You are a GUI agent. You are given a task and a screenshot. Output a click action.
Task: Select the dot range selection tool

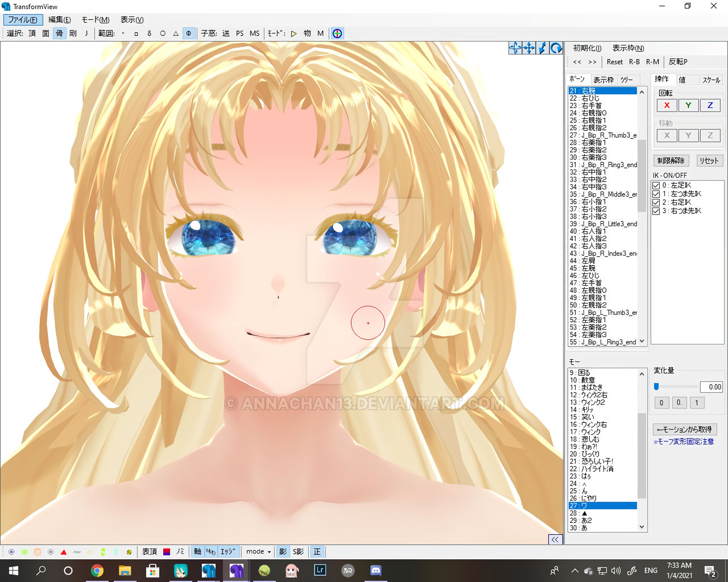click(x=123, y=34)
